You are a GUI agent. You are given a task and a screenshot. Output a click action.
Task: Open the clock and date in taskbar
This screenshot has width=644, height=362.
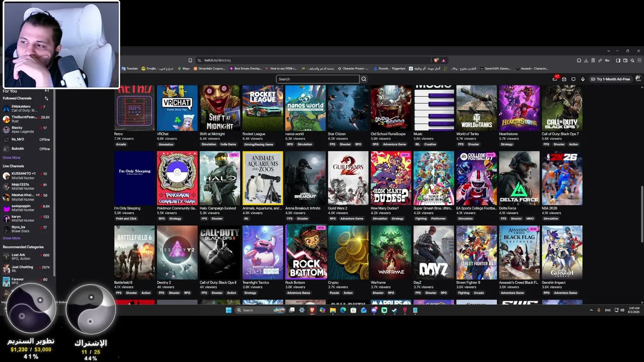click(x=634, y=310)
